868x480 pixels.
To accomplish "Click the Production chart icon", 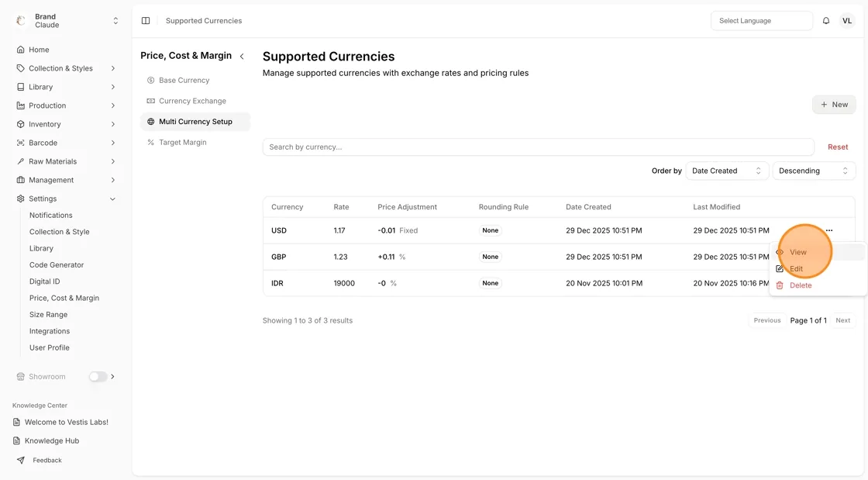I will click(x=20, y=105).
